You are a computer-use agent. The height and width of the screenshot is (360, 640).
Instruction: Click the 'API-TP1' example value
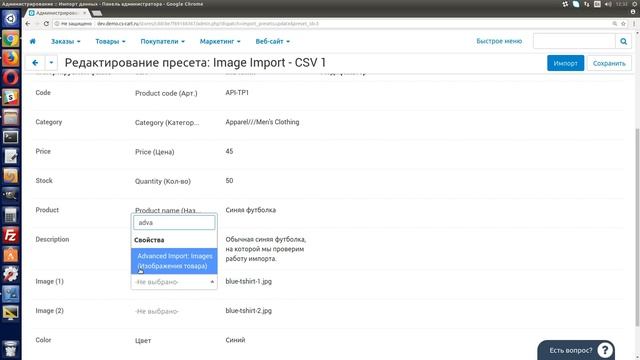(237, 93)
